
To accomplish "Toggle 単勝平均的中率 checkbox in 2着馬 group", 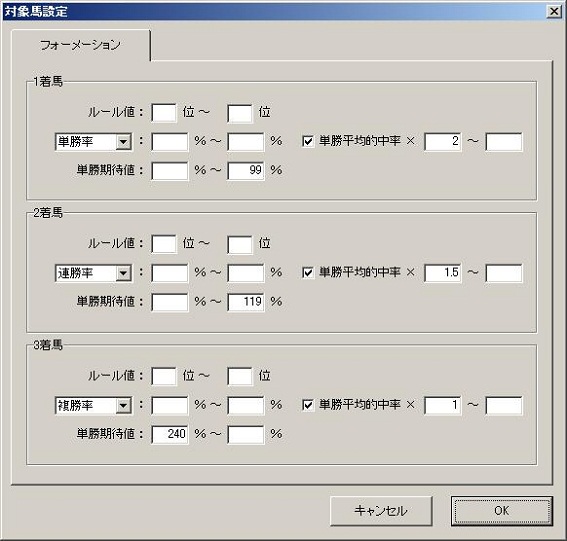I will 308,272.
